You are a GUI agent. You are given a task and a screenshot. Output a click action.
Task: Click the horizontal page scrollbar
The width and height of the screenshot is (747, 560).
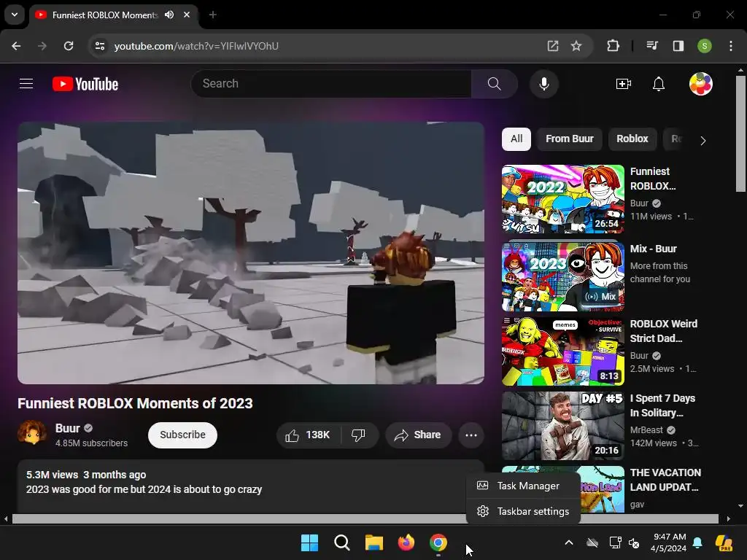pos(365,518)
